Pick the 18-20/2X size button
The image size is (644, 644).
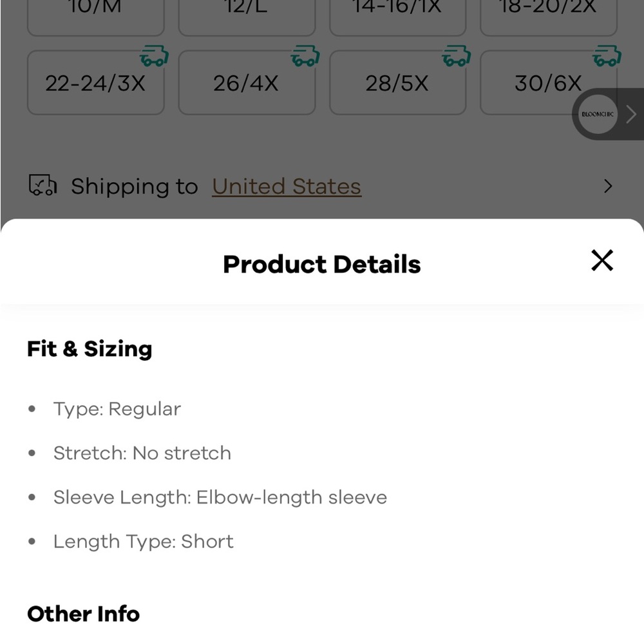548,17
